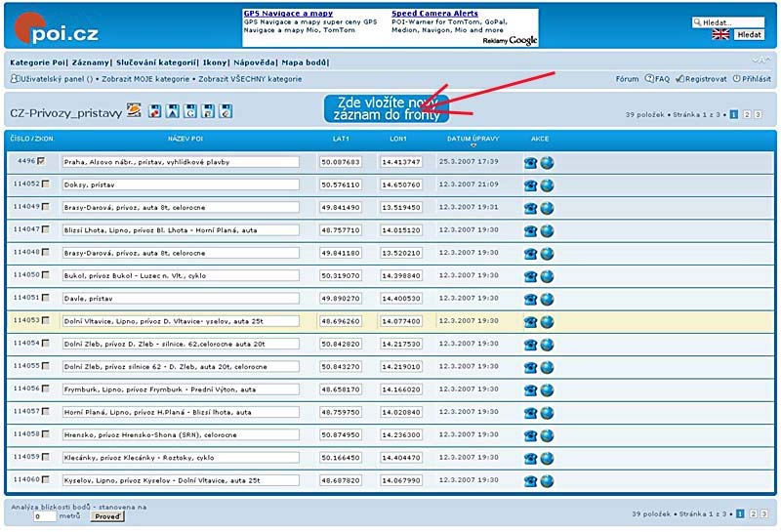Click the globe icon in row 114054
This screenshot has height=532, width=781.
(547, 345)
